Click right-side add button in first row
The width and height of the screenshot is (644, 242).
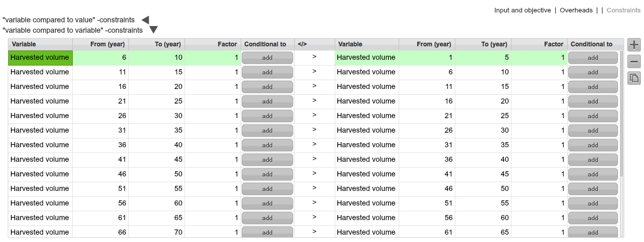tap(593, 58)
